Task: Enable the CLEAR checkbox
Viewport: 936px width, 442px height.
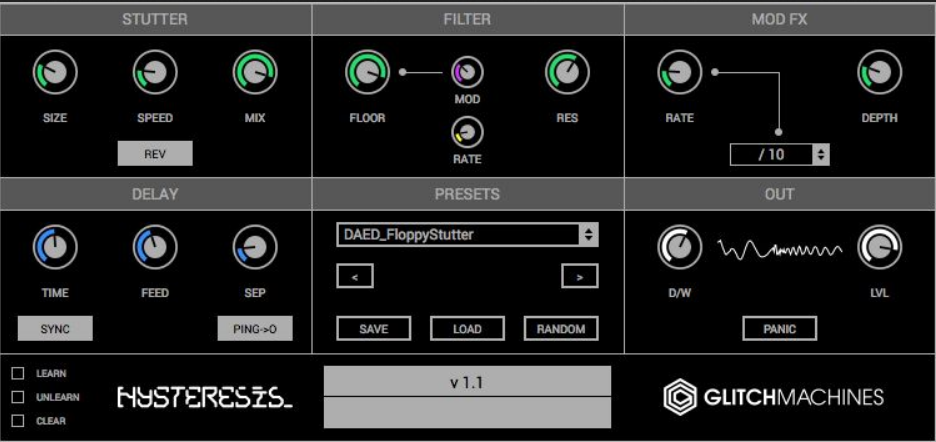Action: (x=18, y=421)
